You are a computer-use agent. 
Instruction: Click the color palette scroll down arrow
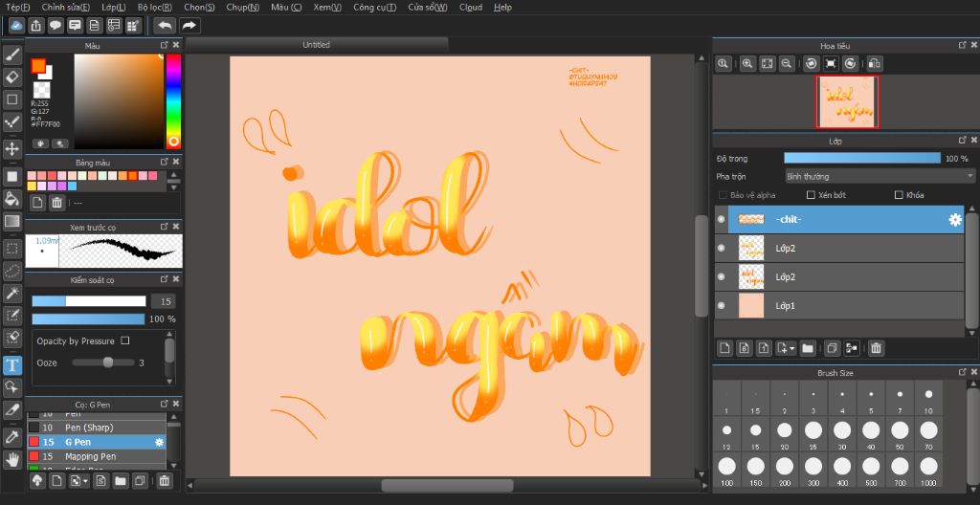pyautogui.click(x=174, y=187)
